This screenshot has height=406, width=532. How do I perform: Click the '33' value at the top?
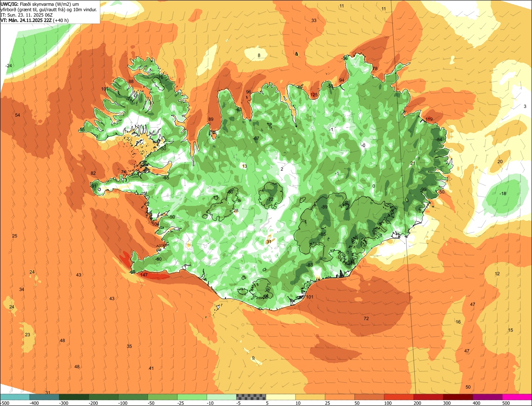point(314,20)
